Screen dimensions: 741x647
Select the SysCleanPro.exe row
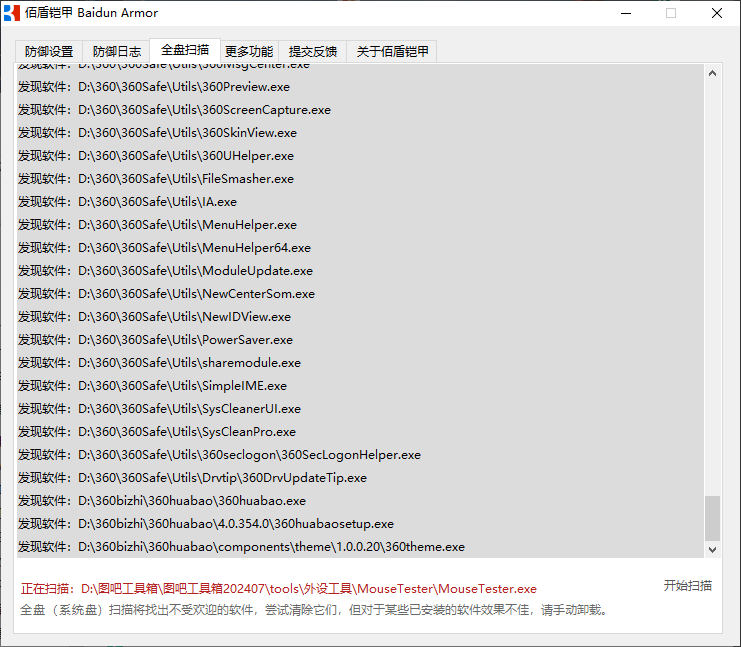coord(360,432)
